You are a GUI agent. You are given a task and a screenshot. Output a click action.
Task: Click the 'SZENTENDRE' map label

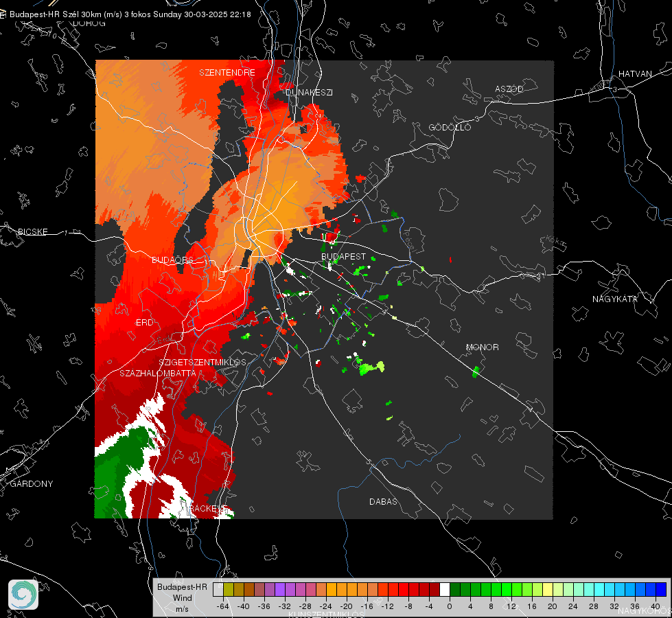point(227,73)
